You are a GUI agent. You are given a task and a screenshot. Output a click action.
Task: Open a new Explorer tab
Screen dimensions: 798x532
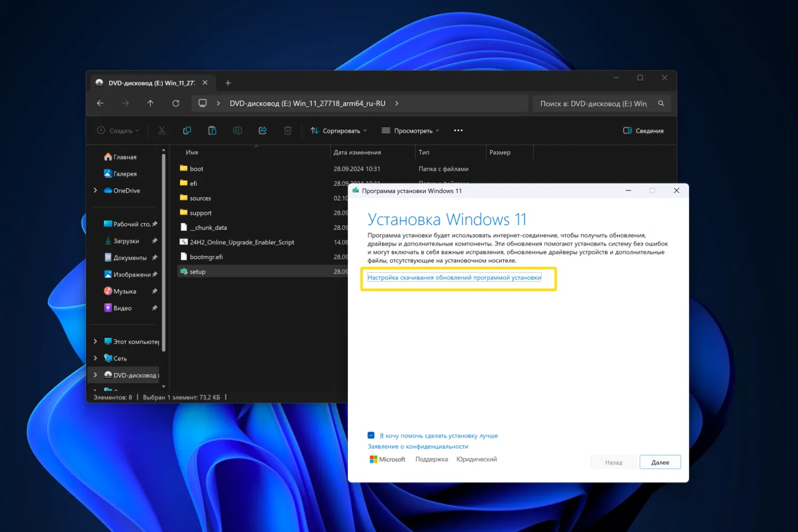[228, 83]
